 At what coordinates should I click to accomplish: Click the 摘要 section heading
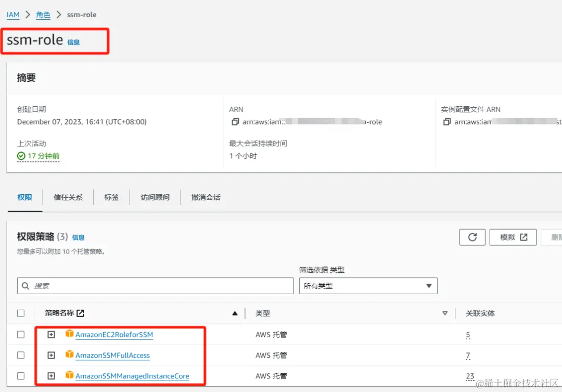[x=26, y=78]
